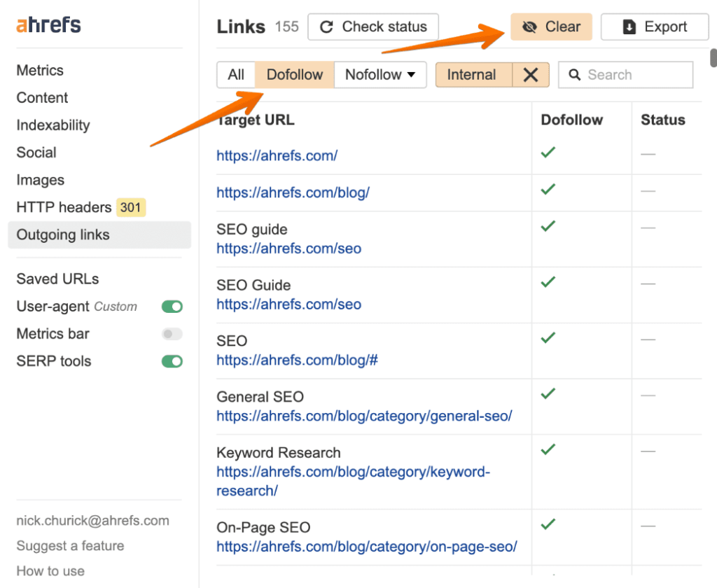Click the magnifier icon in search box

tap(575, 74)
